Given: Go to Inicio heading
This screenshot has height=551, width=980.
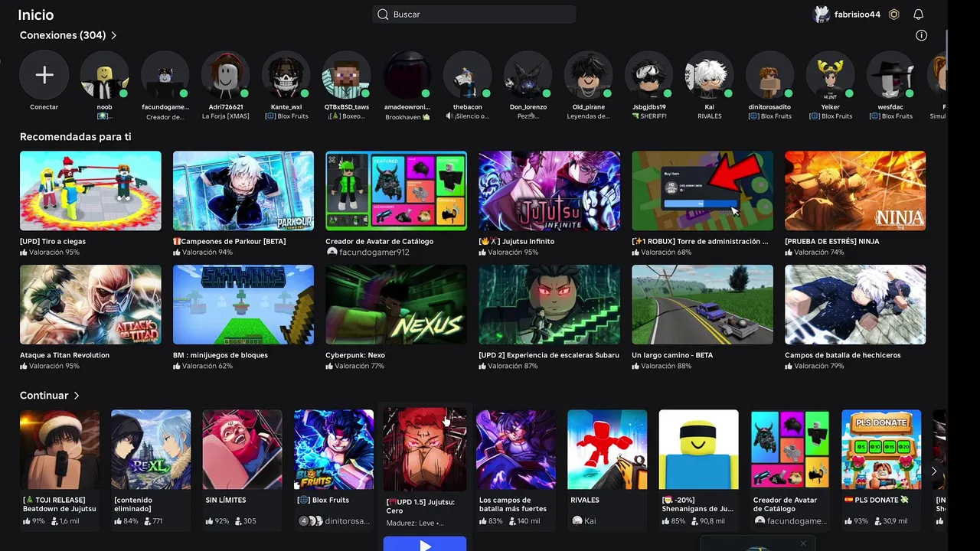Looking at the screenshot, I should click(36, 15).
